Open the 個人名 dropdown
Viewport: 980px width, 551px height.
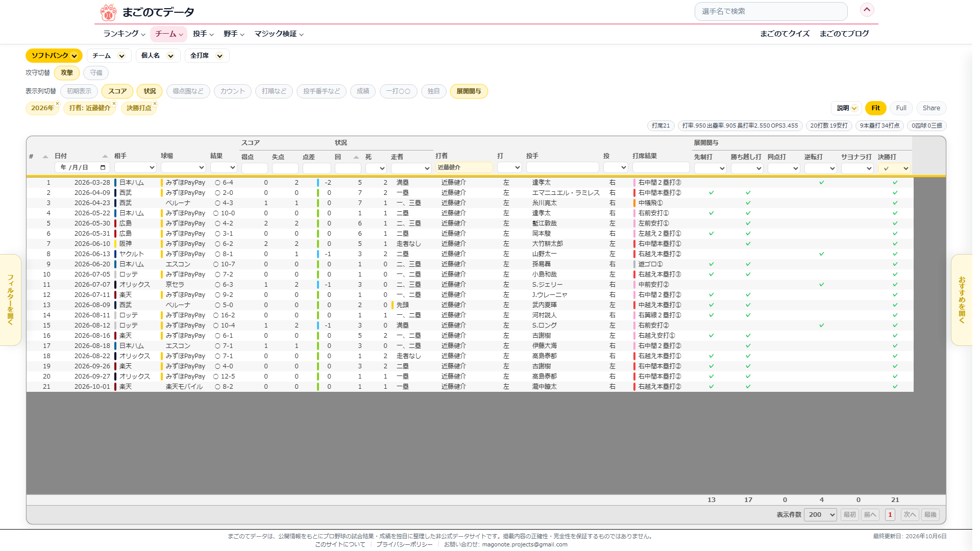[x=158, y=56]
